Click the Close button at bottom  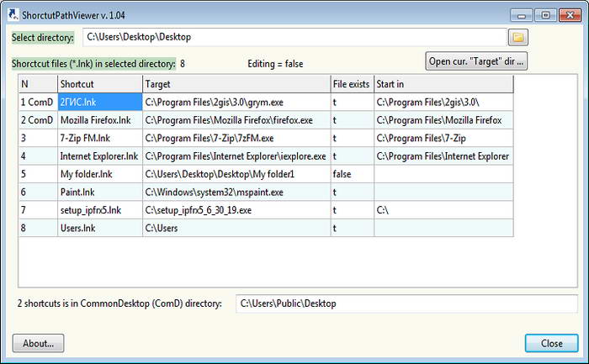[x=551, y=343]
